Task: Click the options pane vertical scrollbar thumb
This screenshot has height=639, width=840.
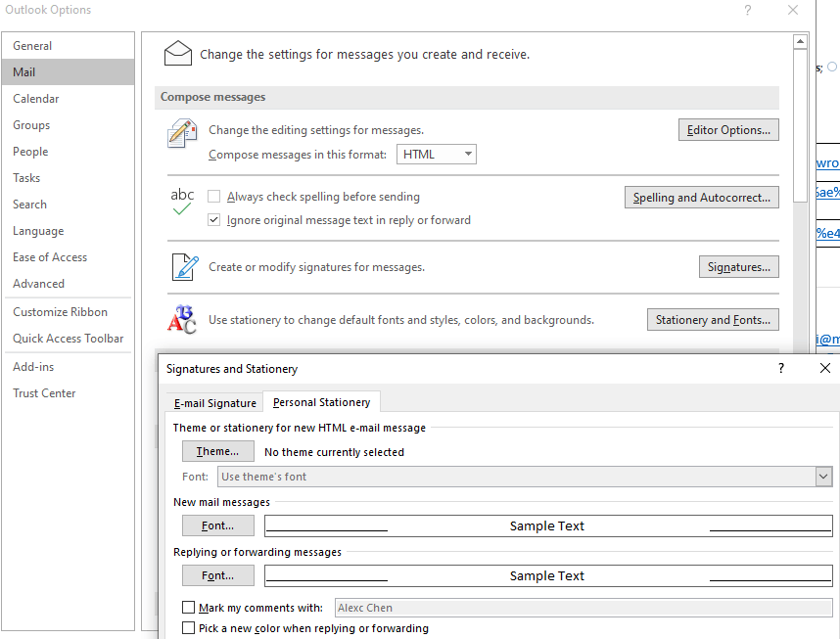Action: click(800, 126)
